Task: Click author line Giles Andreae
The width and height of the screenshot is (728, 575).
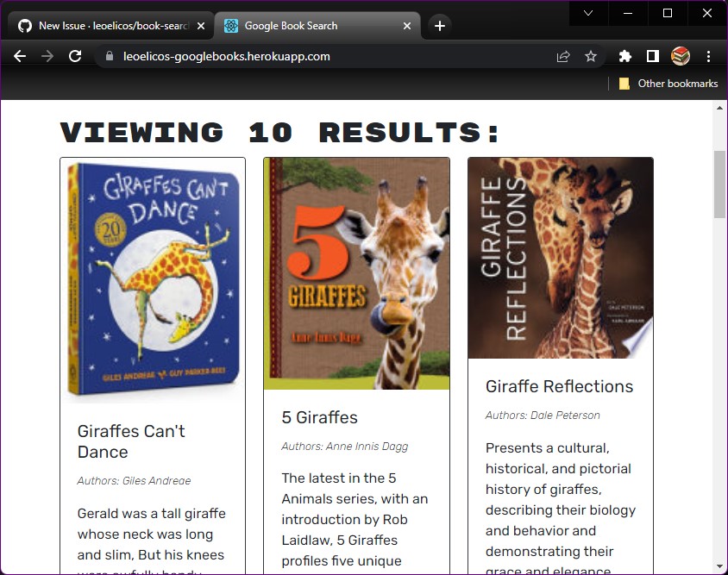Action: [x=134, y=480]
